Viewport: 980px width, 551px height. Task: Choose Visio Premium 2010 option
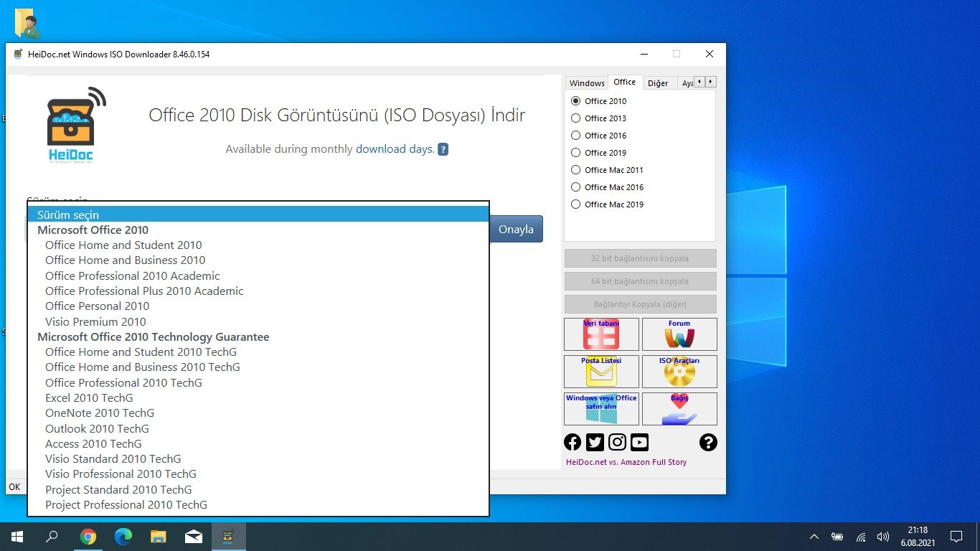pyautogui.click(x=258, y=322)
